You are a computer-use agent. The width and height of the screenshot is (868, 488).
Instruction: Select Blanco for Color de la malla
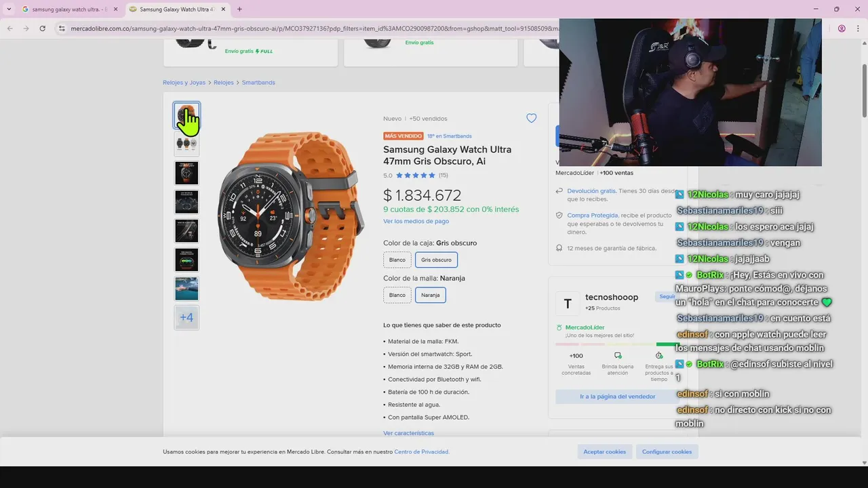(397, 295)
